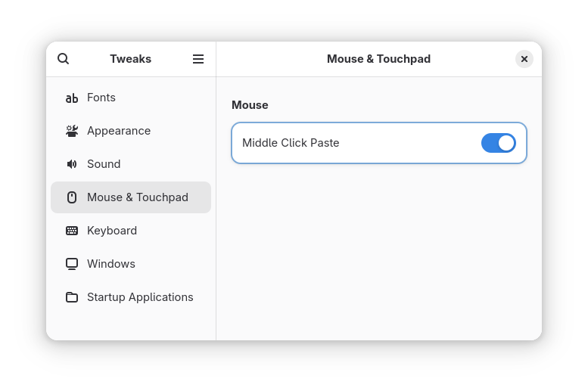Click the Keyboard sidebar icon
The height and width of the screenshot is (391, 588).
coord(72,231)
